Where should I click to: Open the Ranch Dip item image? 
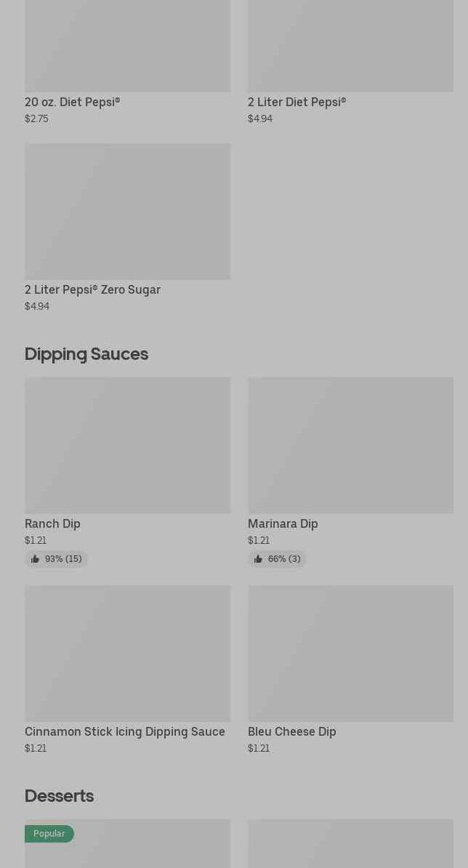click(x=127, y=445)
